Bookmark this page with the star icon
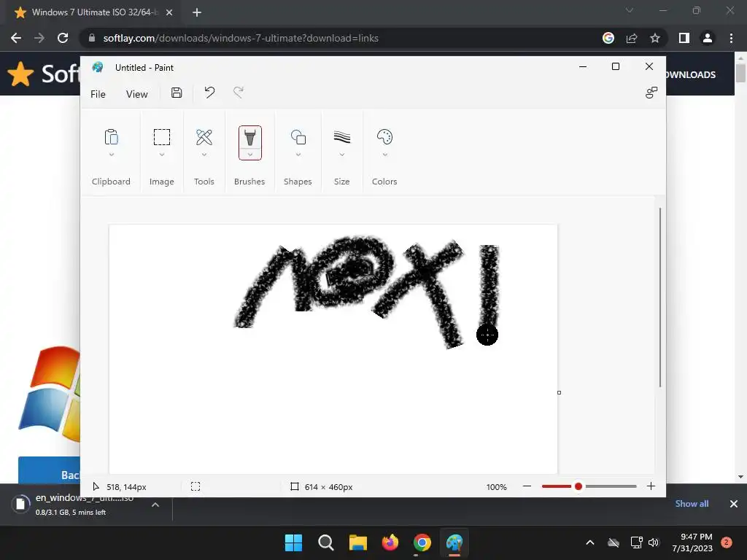The width and height of the screenshot is (747, 560). coord(655,38)
